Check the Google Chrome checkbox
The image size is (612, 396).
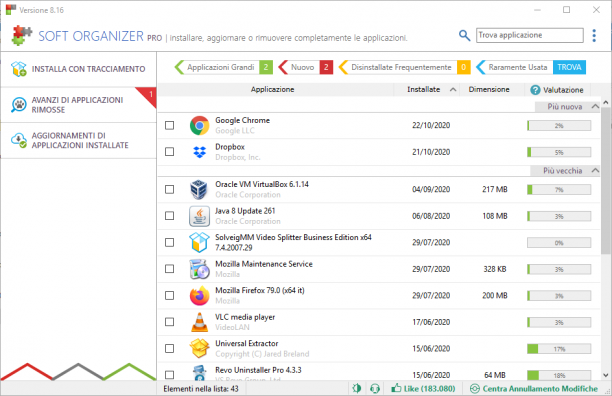[169, 125]
